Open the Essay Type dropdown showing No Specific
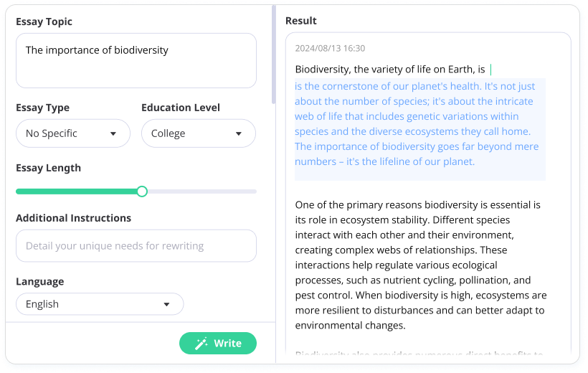This screenshot has width=588, height=373. tap(72, 133)
